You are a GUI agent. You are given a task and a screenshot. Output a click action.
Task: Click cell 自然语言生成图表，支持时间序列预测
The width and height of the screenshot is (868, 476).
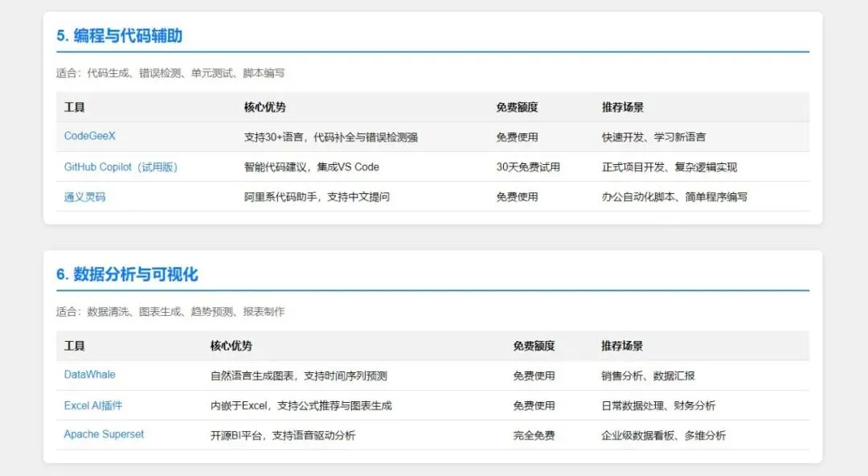point(298,375)
